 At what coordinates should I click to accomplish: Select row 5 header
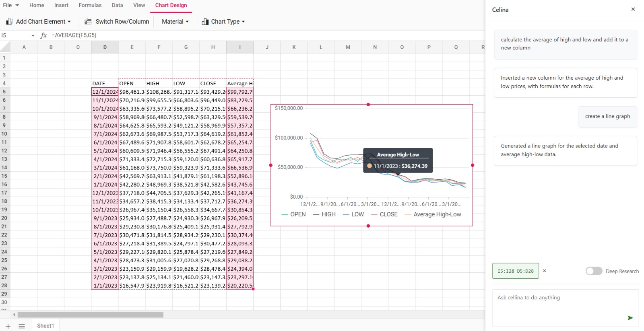pyautogui.click(x=4, y=92)
